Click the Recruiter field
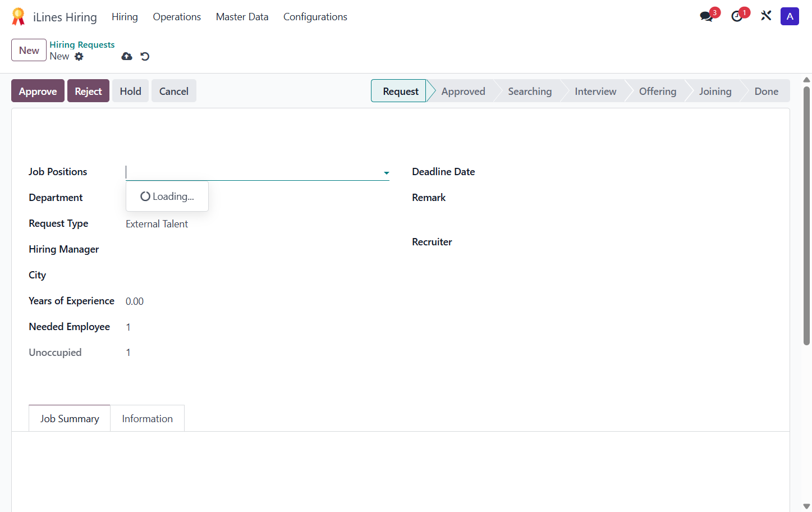Screen dimensions: 812x512 (x=640, y=242)
